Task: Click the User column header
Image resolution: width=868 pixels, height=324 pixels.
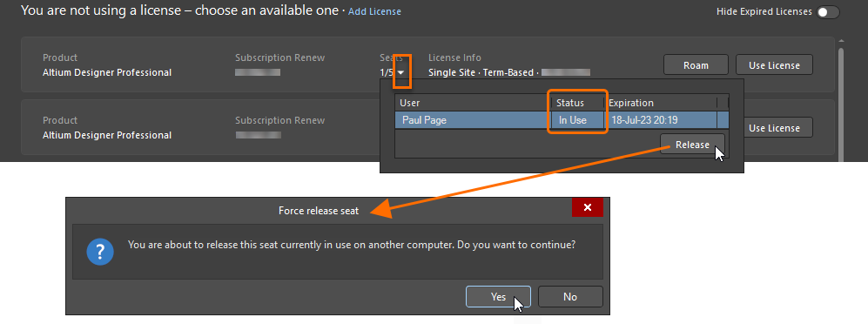Action: click(474, 103)
